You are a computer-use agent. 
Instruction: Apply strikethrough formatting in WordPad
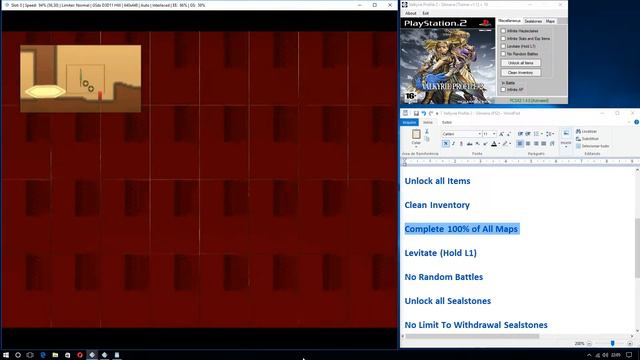tap(469, 144)
